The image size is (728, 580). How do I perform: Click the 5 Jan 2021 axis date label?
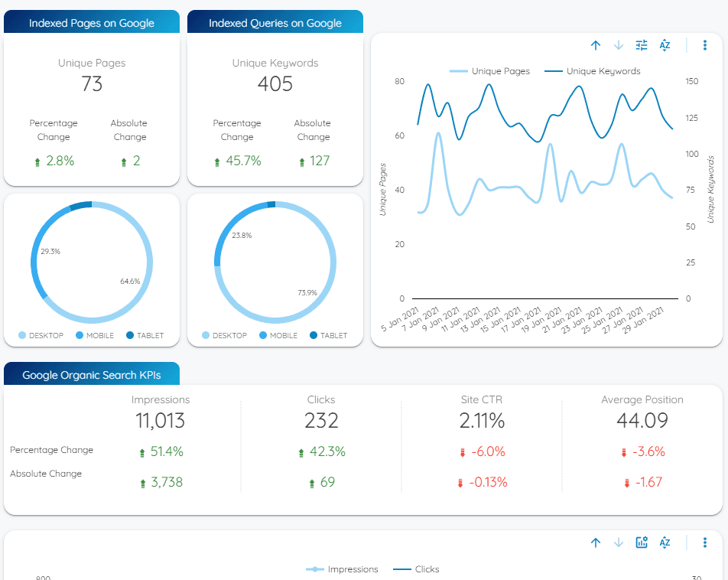400,318
